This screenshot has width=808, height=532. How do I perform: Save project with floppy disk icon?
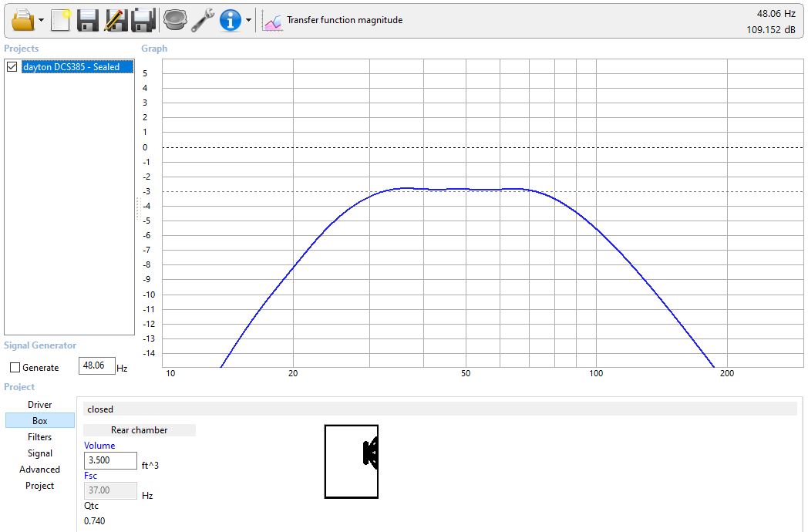tap(88, 20)
